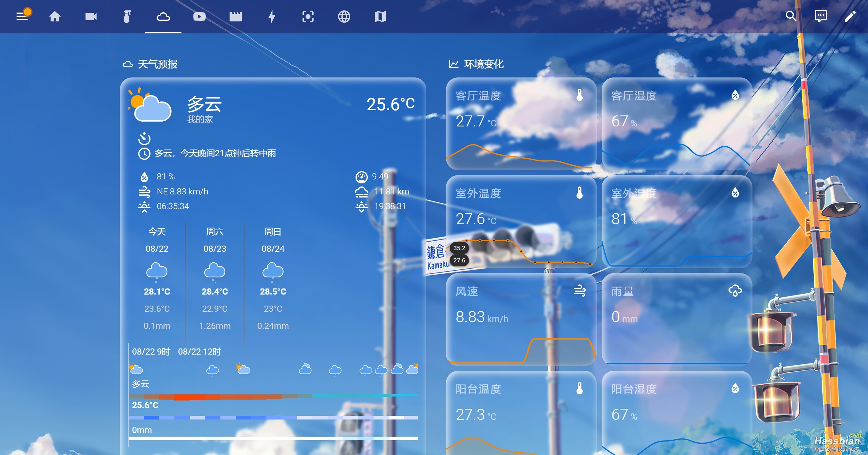This screenshot has width=868, height=455.
Task: Click Sunday rainfall 0.24mm
Action: click(x=273, y=326)
